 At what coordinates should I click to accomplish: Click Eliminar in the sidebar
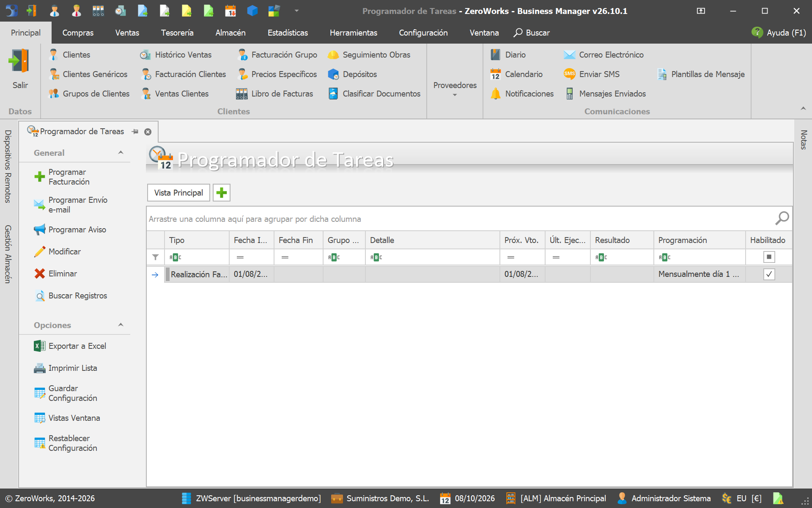click(x=55, y=273)
